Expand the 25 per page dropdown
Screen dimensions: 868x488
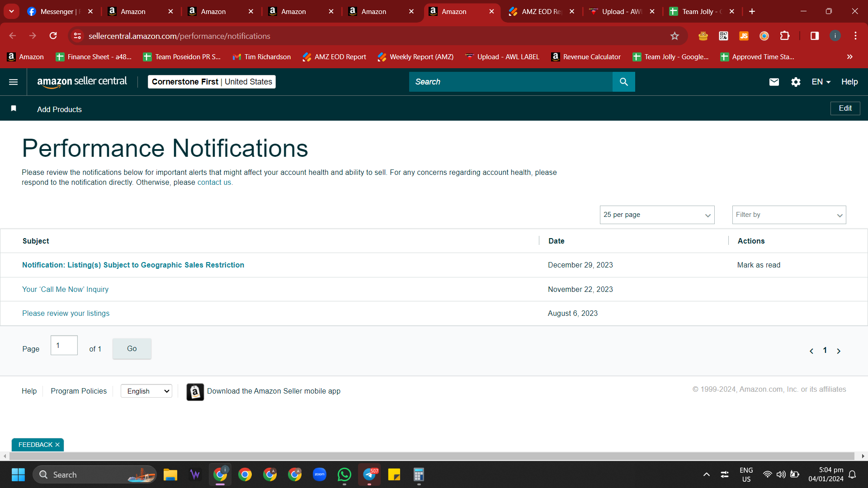coord(657,215)
